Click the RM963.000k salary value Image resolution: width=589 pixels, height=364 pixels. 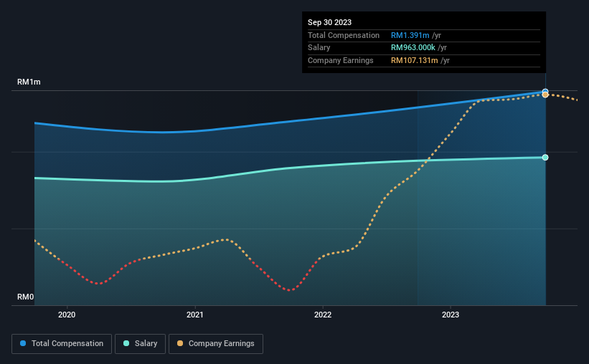pos(413,48)
